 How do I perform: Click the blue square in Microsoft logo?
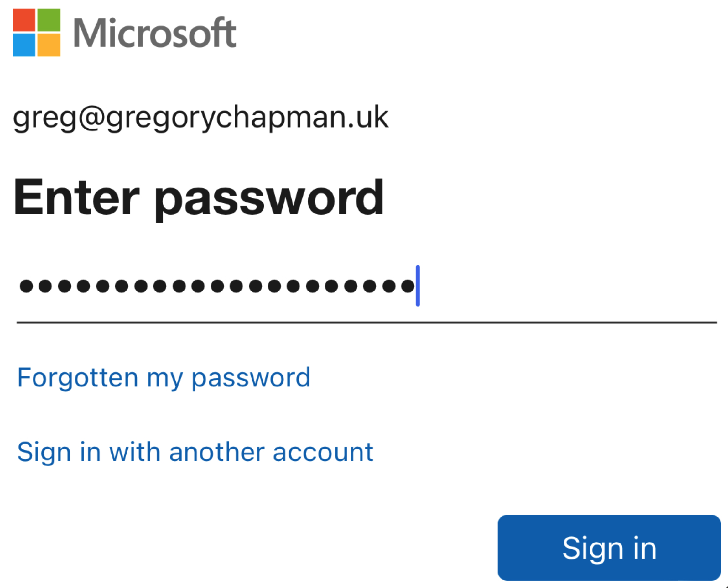[24, 45]
